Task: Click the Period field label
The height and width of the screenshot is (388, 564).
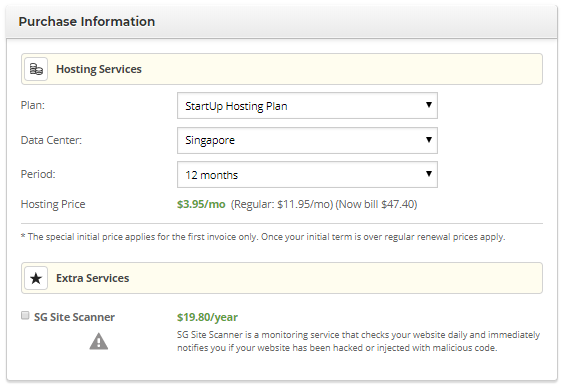Action: 38,174
